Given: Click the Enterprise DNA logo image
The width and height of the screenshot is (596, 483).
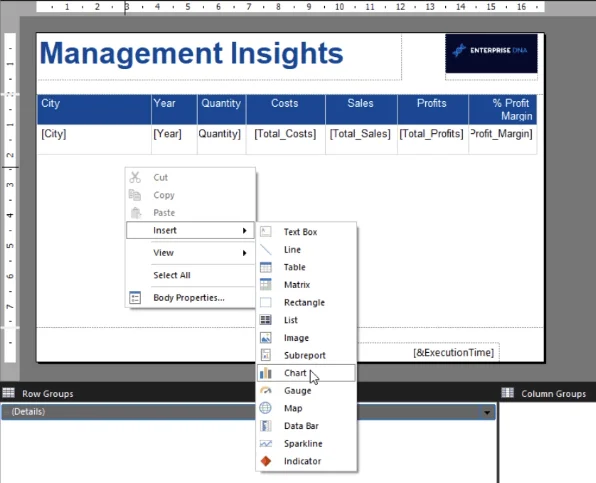Looking at the screenshot, I should [491, 54].
